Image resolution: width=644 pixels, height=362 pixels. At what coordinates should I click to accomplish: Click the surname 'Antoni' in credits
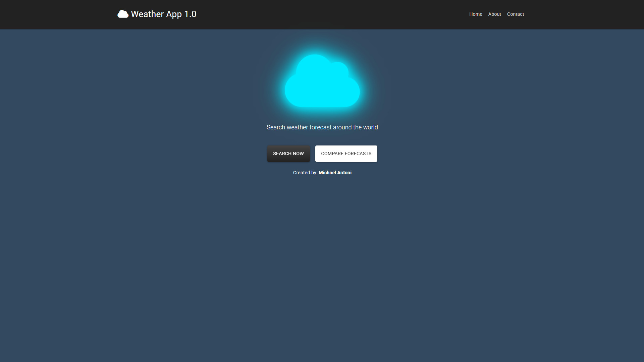tap(344, 173)
